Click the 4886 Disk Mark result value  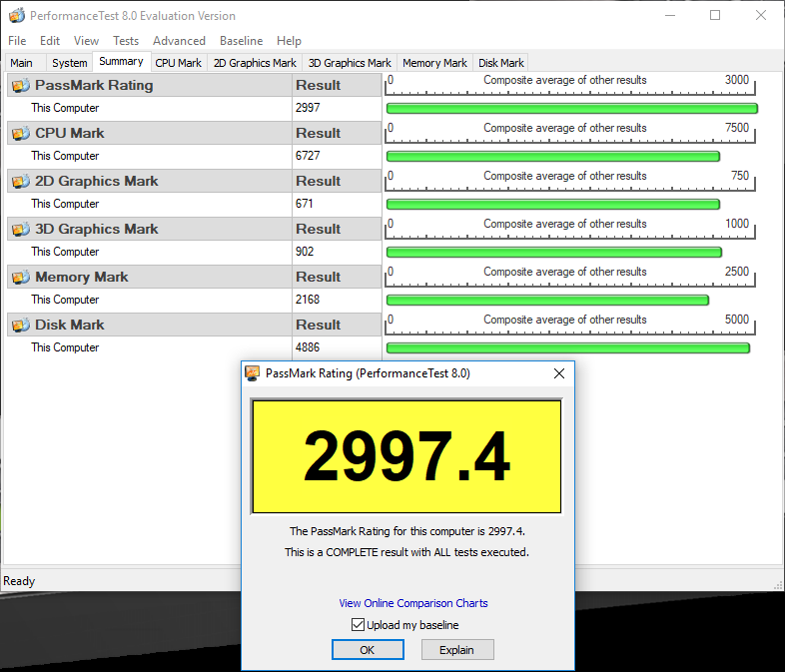click(x=308, y=347)
